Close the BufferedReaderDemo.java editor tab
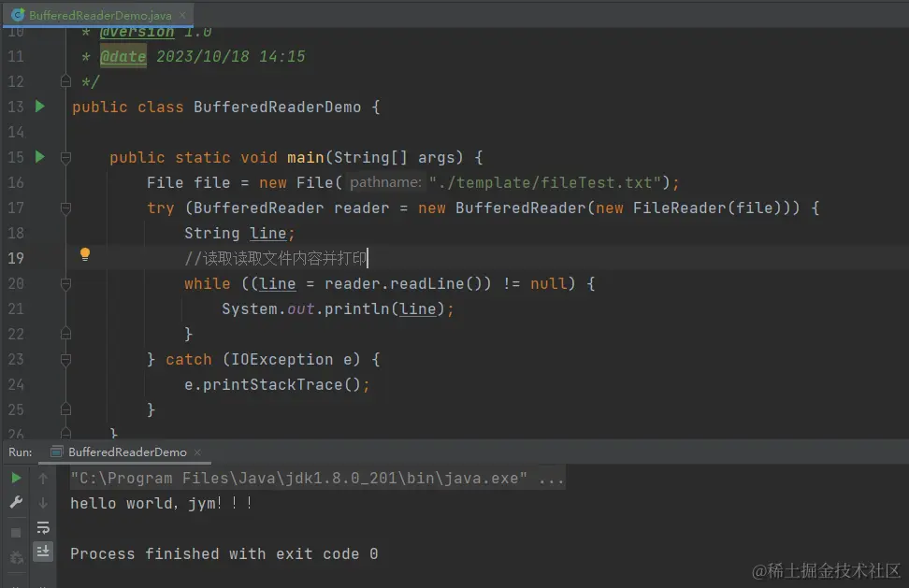Screen dimensions: 909x588 (x=182, y=15)
